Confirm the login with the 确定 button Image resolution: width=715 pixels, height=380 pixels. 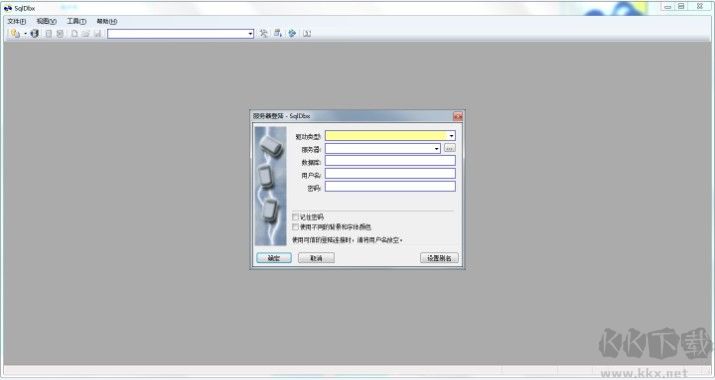pos(274,258)
